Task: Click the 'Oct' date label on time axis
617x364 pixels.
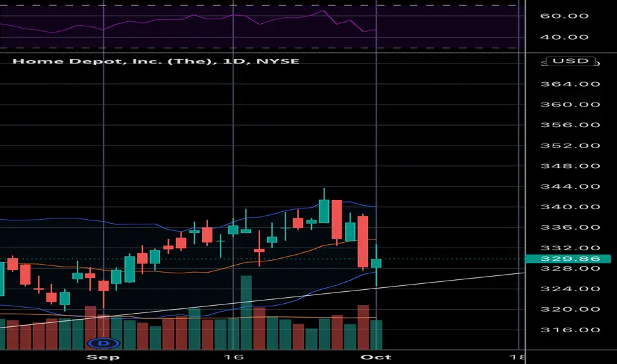Action: click(376, 357)
